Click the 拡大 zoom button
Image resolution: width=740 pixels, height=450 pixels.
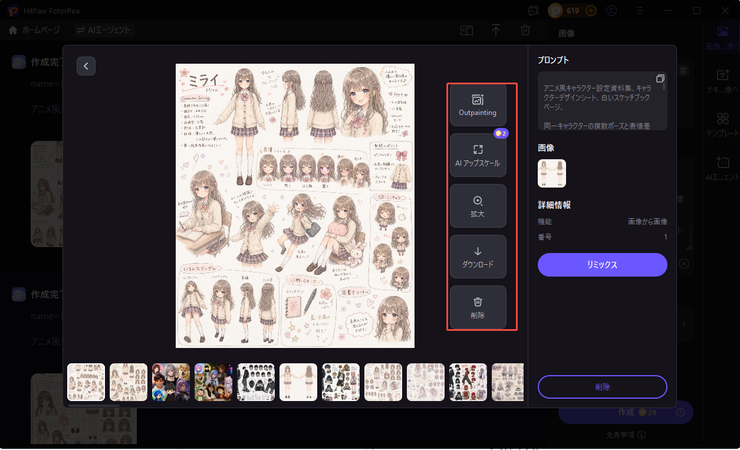pos(478,206)
